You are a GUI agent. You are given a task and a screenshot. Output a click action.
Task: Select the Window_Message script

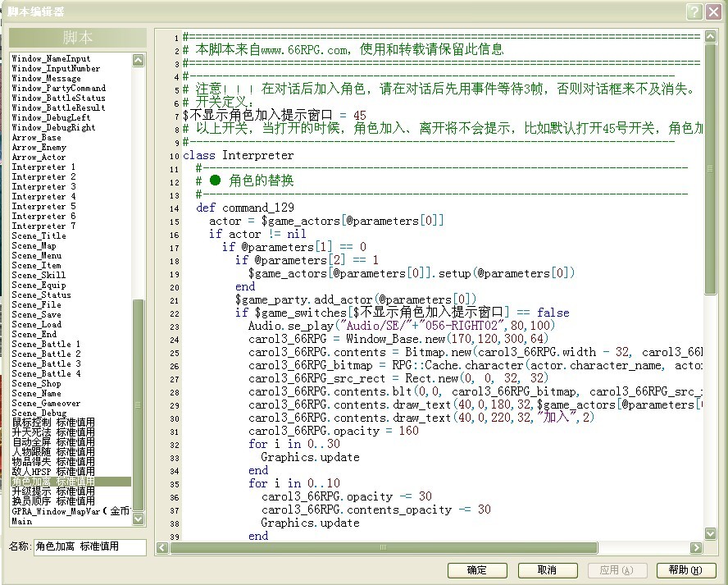click(46, 78)
